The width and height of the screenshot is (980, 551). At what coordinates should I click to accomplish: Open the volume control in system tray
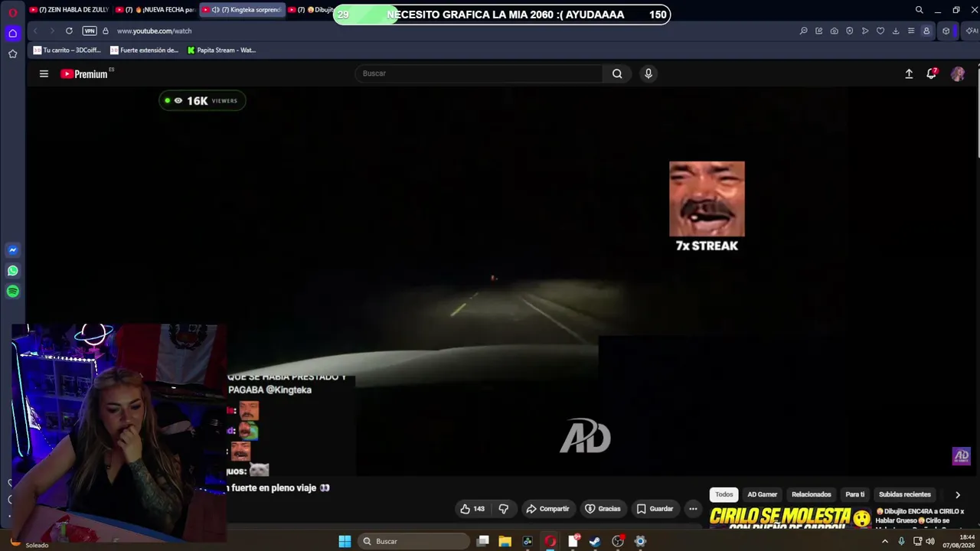pyautogui.click(x=930, y=541)
